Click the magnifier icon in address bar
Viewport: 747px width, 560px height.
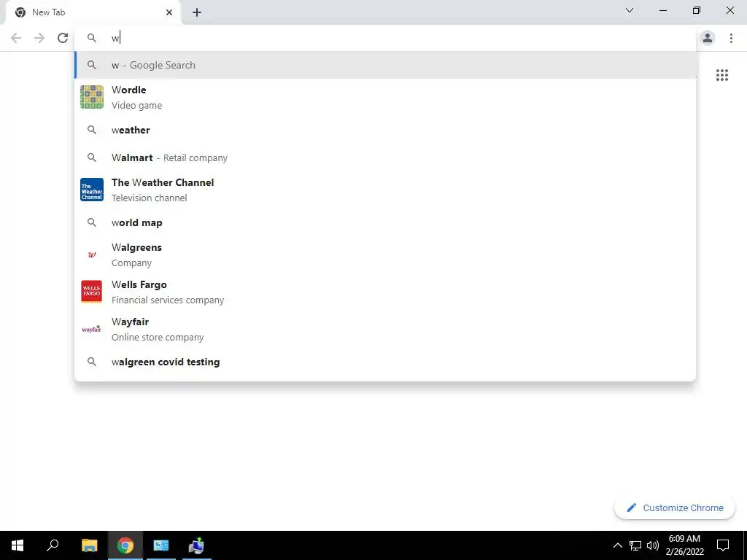pyautogui.click(x=92, y=38)
